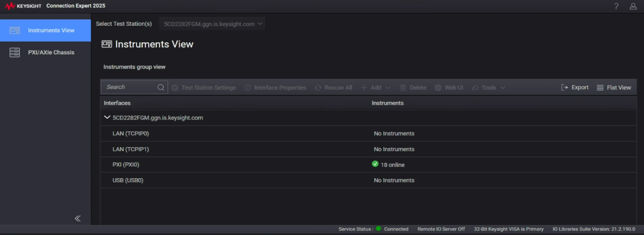644x235 pixels.
Task: Select the USB (USB0) interface row
Action: pyautogui.click(x=129, y=180)
